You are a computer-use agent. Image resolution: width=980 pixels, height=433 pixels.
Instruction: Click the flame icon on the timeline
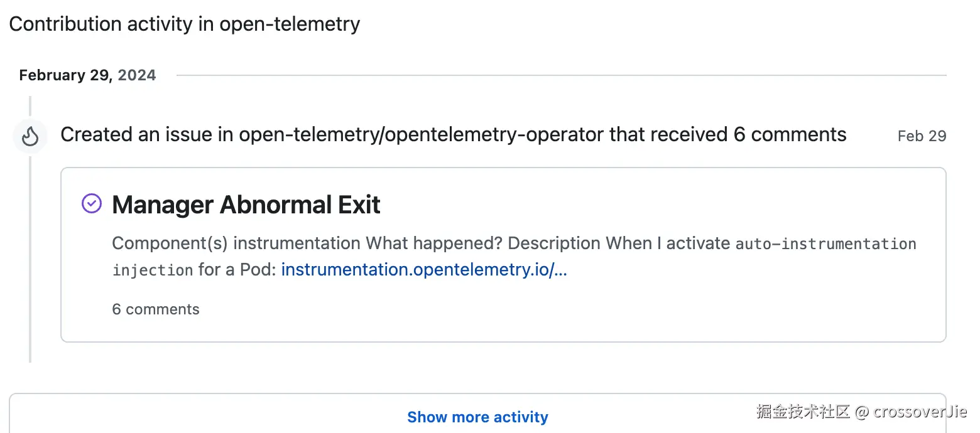[x=30, y=136]
